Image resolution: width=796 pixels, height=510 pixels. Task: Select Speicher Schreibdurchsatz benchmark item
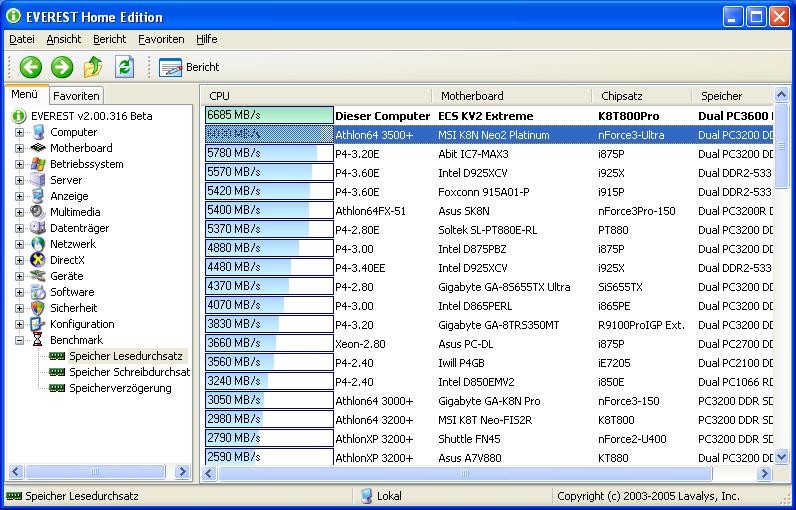[x=129, y=372]
